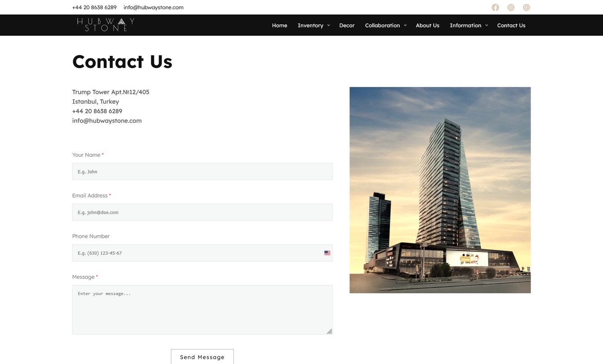This screenshot has width=603, height=364.
Task: Open the YouTube play icon
Action: [527, 7]
